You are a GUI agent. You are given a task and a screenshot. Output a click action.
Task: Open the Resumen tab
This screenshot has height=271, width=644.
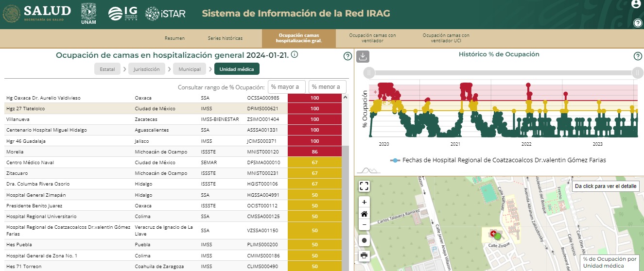174,38
